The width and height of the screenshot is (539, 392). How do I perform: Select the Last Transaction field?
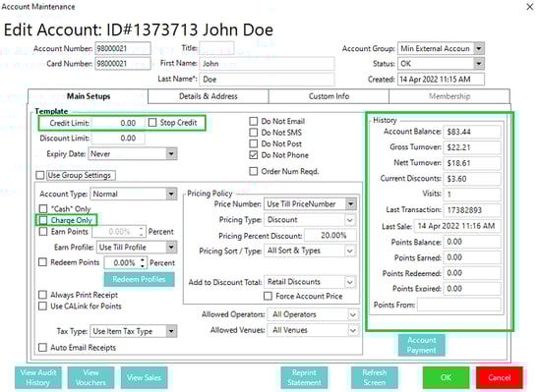click(472, 210)
